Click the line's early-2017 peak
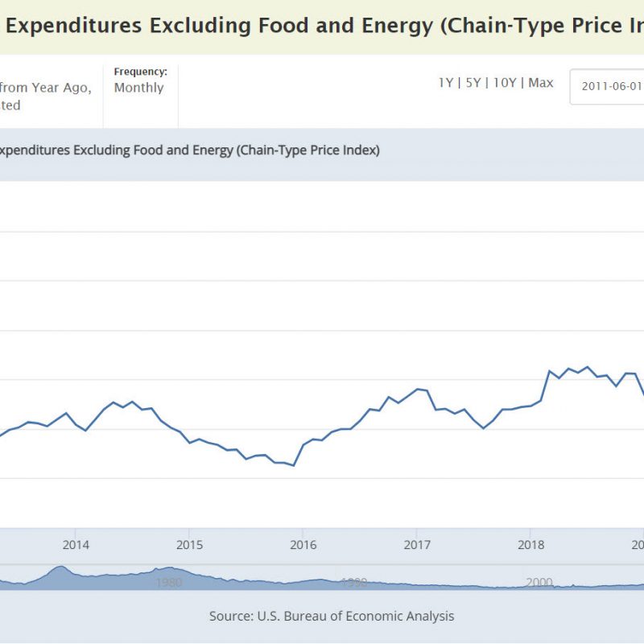 click(x=417, y=389)
